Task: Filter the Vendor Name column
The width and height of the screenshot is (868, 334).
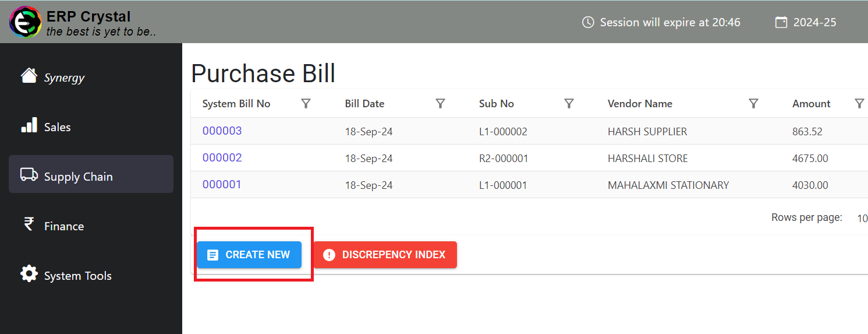Action: click(753, 104)
